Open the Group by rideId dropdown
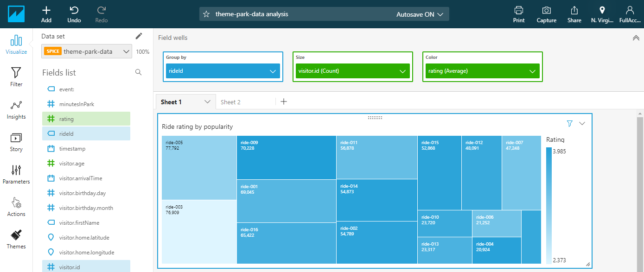Viewport: 644px width, 272px height. 223,71
